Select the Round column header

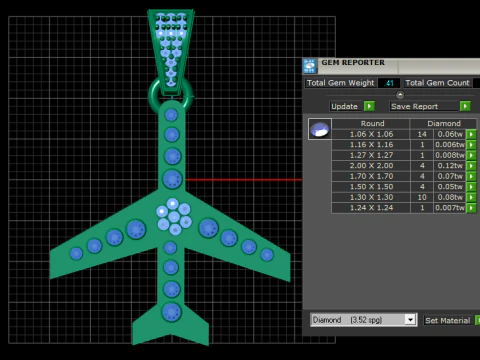pyautogui.click(x=371, y=123)
